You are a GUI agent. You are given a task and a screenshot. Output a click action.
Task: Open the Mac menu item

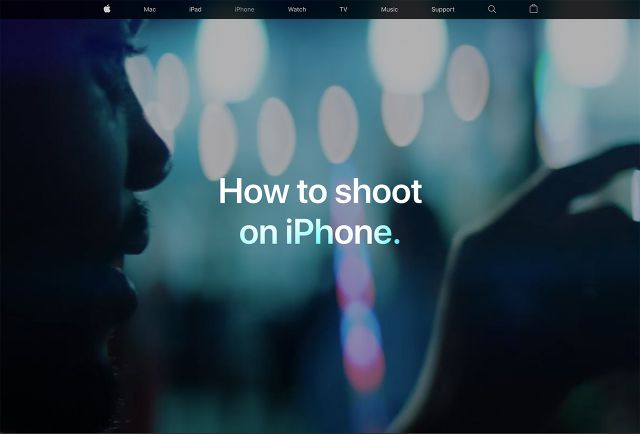coord(150,9)
